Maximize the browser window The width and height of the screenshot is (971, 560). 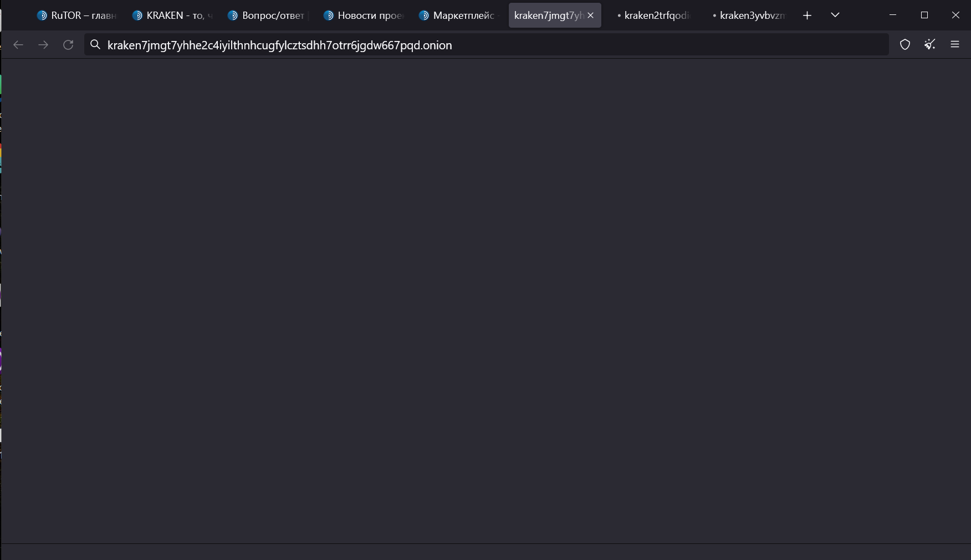point(924,16)
